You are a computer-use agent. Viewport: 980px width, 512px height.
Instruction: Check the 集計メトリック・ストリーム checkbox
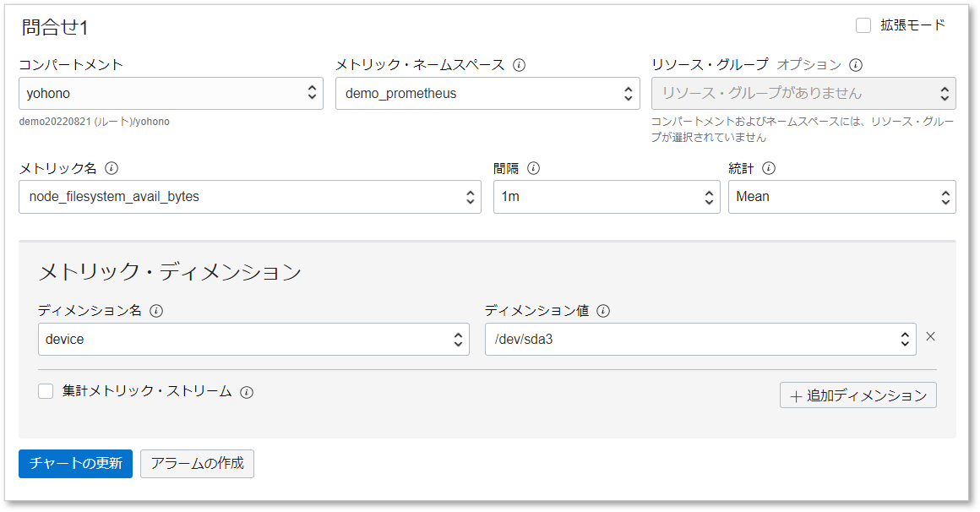(45, 392)
